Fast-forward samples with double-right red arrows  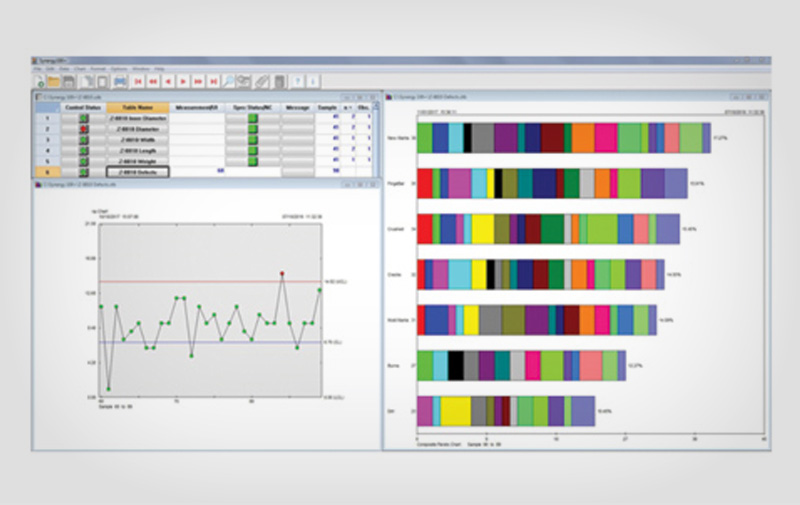point(198,82)
